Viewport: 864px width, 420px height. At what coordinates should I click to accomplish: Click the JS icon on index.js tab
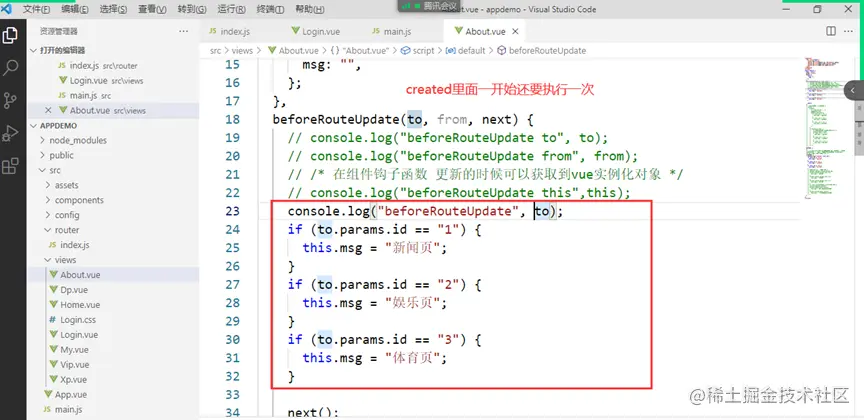(x=213, y=31)
